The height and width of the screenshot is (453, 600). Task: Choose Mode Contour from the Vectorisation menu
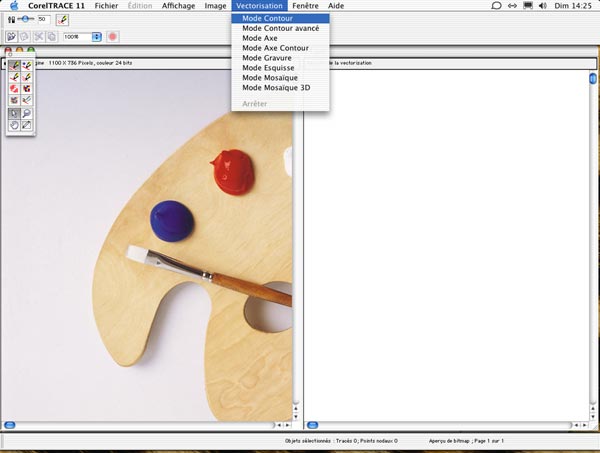[x=266, y=18]
